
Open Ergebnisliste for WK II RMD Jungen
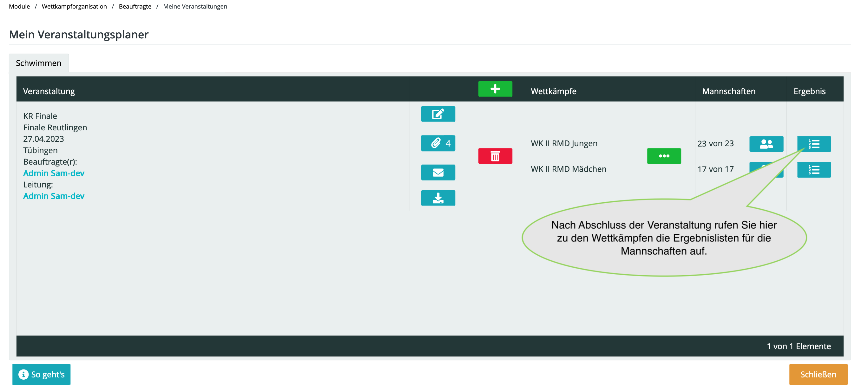[x=813, y=143]
